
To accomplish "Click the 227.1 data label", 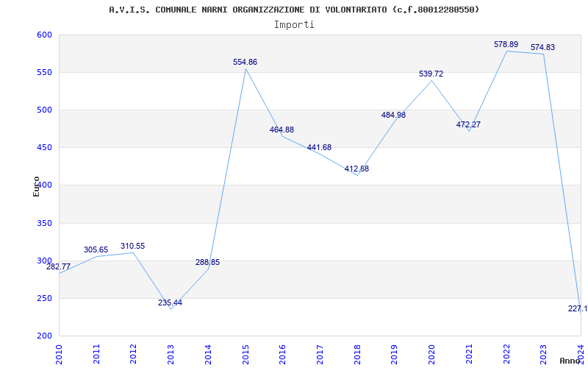I will [578, 308].
